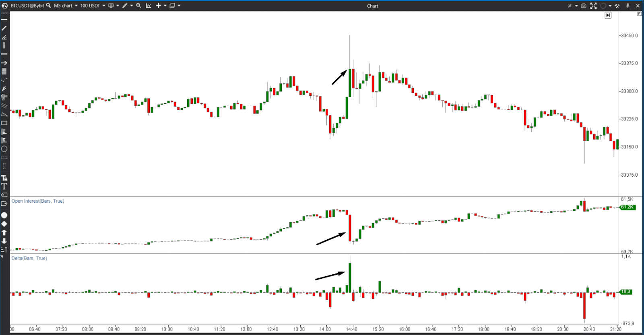Toggle fullscreen with the expand arrows icon

pyautogui.click(x=594, y=6)
